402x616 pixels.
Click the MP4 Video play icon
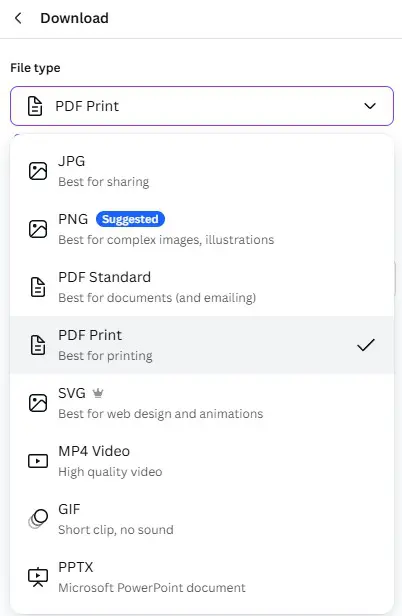[38, 461]
